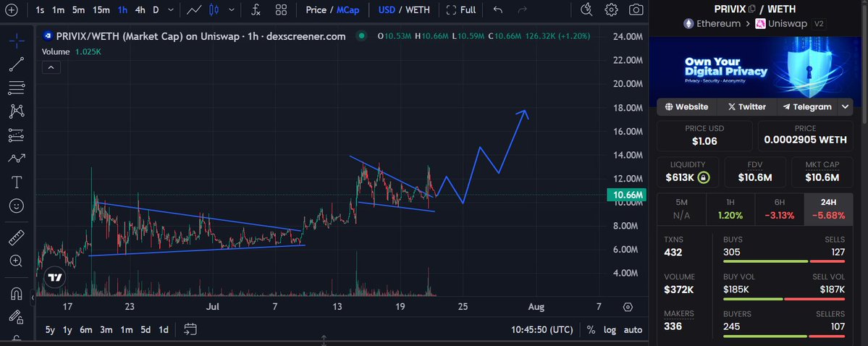
Task: Select the Text annotation tool
Action: tap(17, 182)
